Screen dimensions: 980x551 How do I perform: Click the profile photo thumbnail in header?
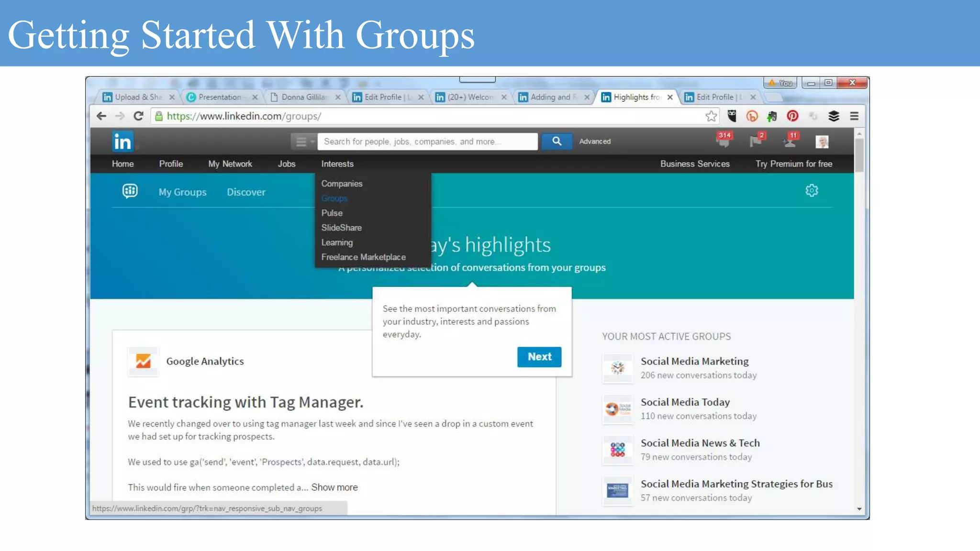(x=822, y=142)
